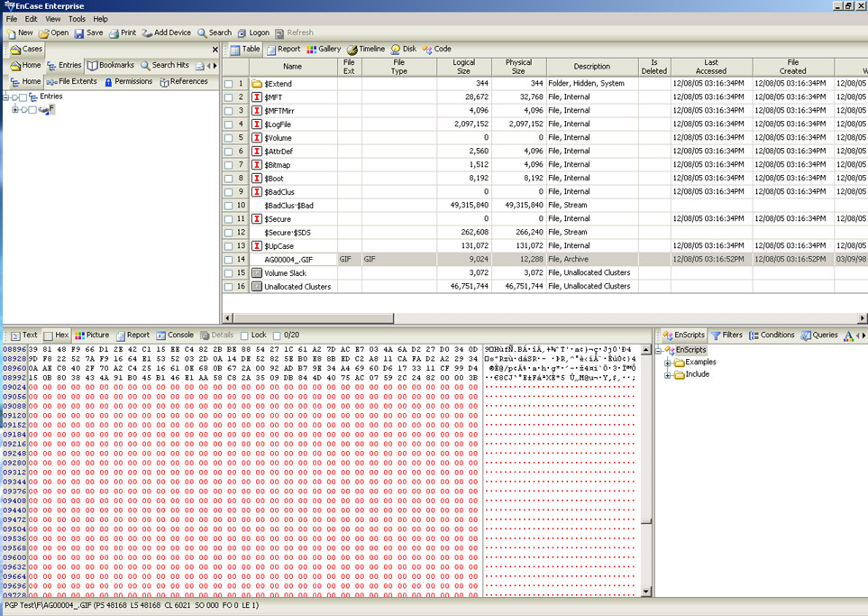Switch bottom pane to Picture view

[x=92, y=336]
